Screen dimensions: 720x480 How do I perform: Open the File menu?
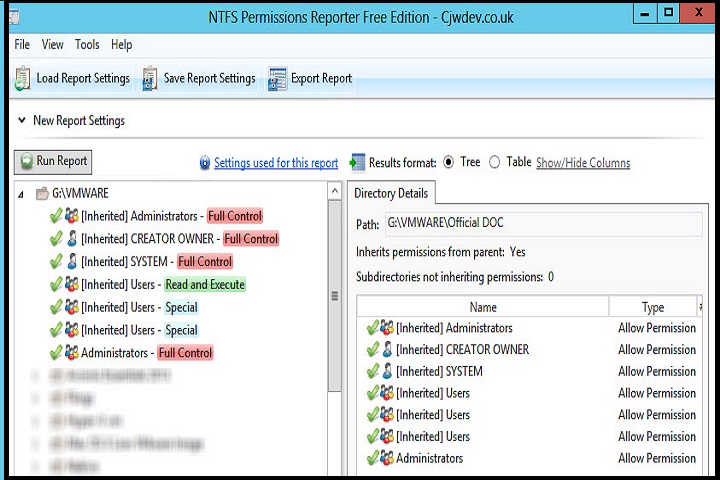[x=22, y=45]
